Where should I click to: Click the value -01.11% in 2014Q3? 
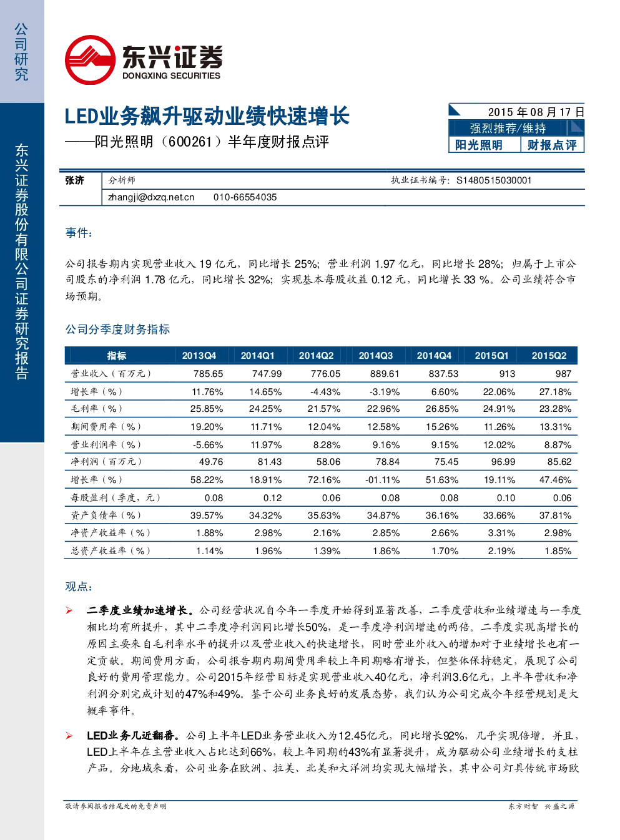pos(382,480)
